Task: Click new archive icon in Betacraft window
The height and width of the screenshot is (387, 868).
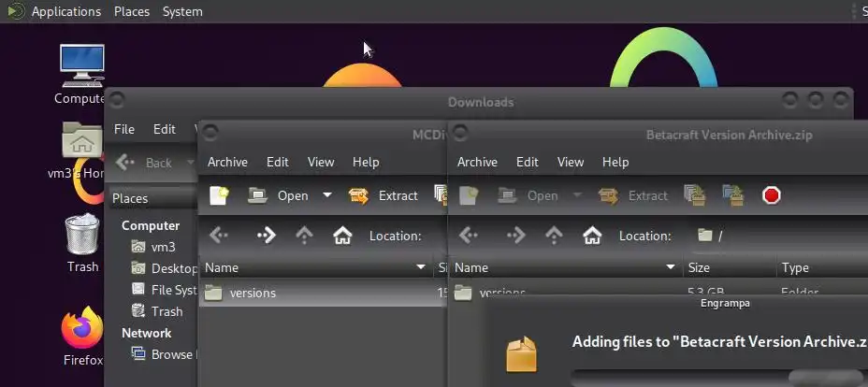Action: [x=469, y=195]
